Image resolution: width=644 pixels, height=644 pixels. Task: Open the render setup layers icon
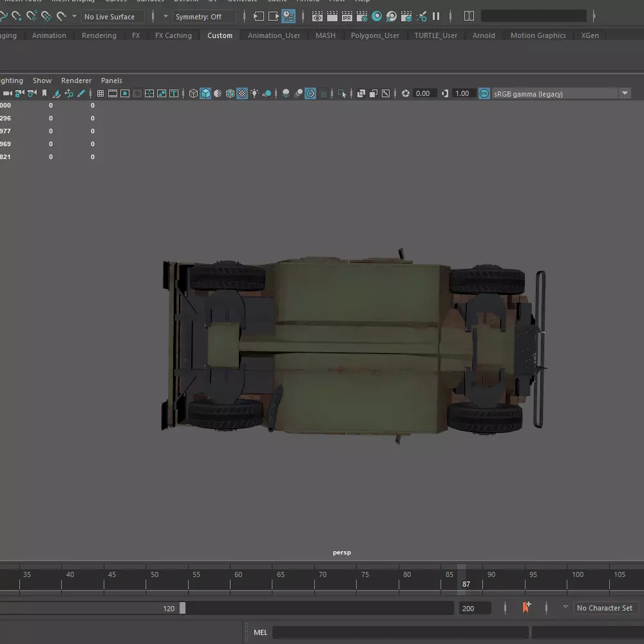pyautogui.click(x=406, y=16)
